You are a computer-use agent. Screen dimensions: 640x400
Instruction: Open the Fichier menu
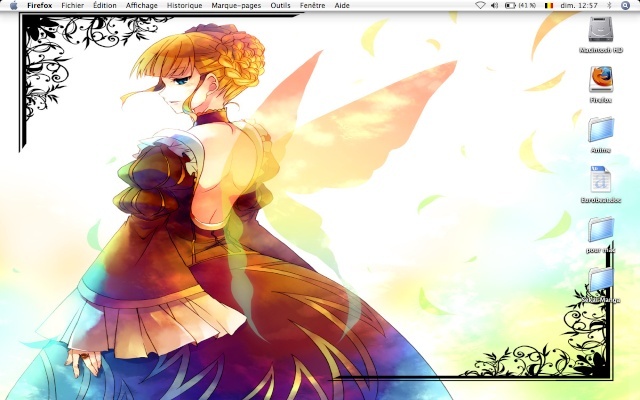73,5
